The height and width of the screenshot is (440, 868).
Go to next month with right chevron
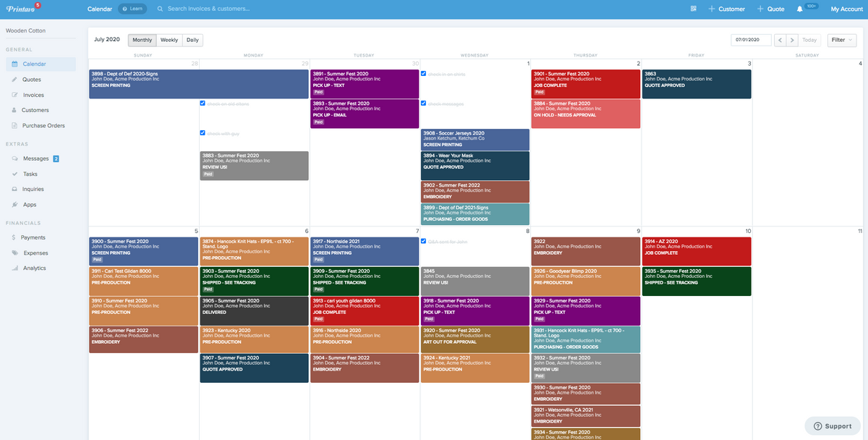(x=793, y=41)
